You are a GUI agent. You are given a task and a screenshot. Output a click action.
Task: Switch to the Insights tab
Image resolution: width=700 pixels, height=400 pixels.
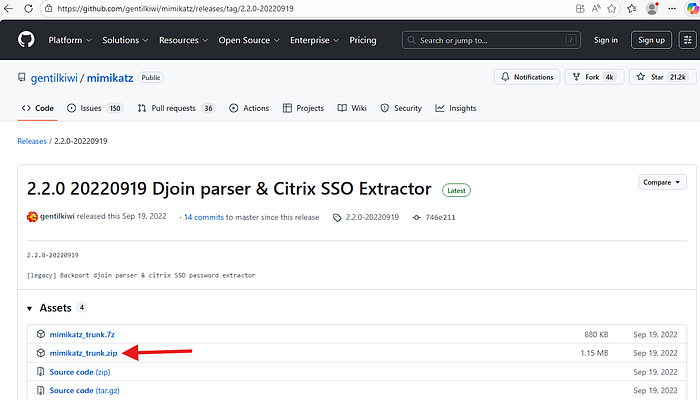pos(456,108)
